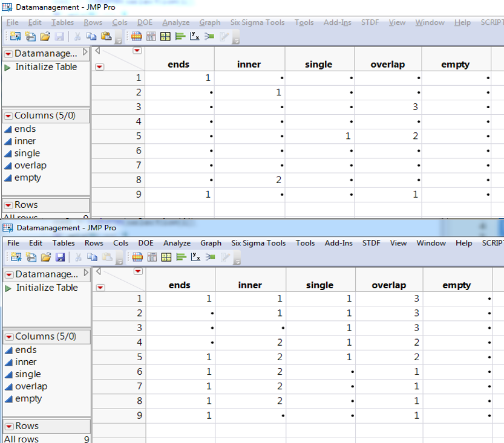Viewport: 504px width, 443px height.
Task: Open Rows red triangle menu in bottom window
Action: pos(8,426)
